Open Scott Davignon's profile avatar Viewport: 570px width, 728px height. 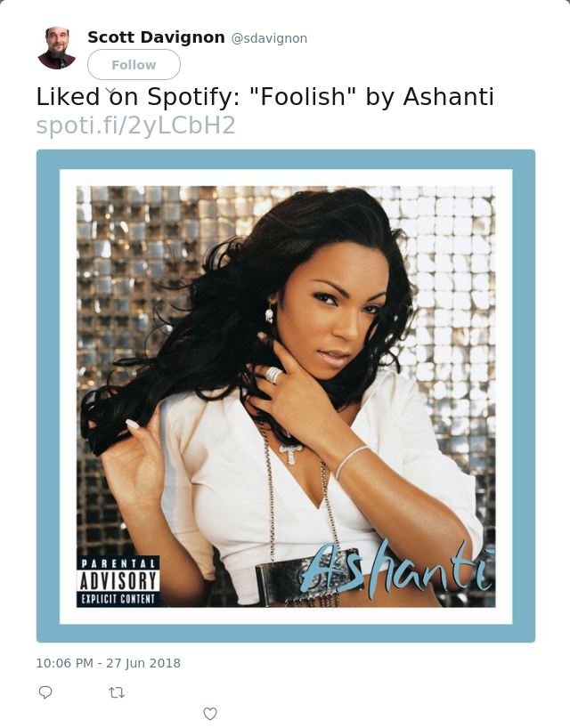point(57,48)
